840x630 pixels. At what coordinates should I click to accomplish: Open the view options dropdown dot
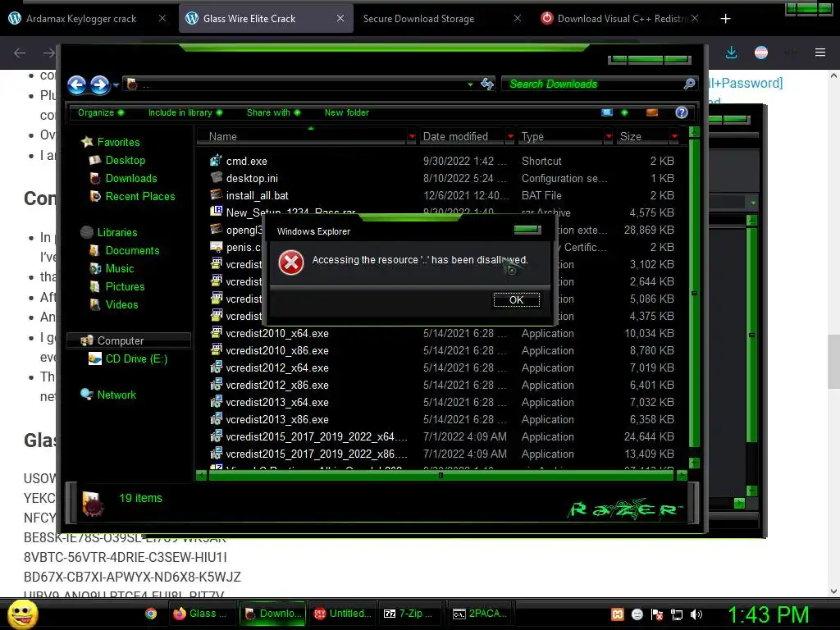tap(624, 112)
